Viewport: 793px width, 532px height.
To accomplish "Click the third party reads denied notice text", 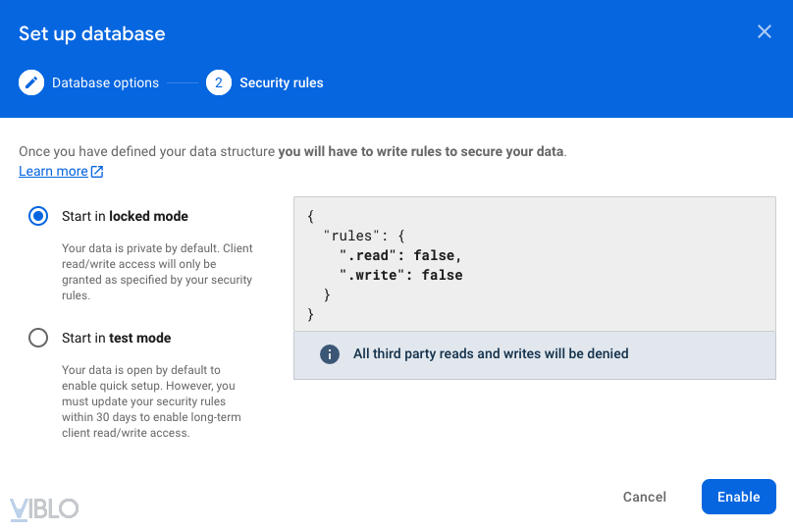I will coord(491,353).
